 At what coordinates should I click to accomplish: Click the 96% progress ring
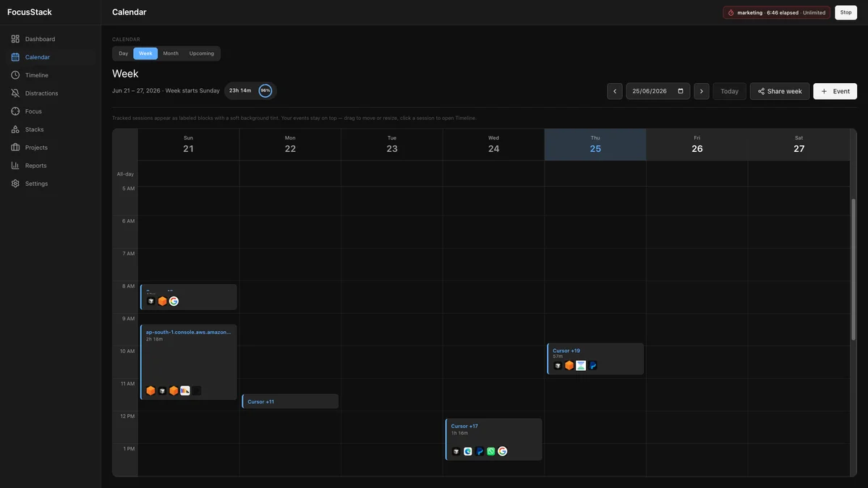265,90
